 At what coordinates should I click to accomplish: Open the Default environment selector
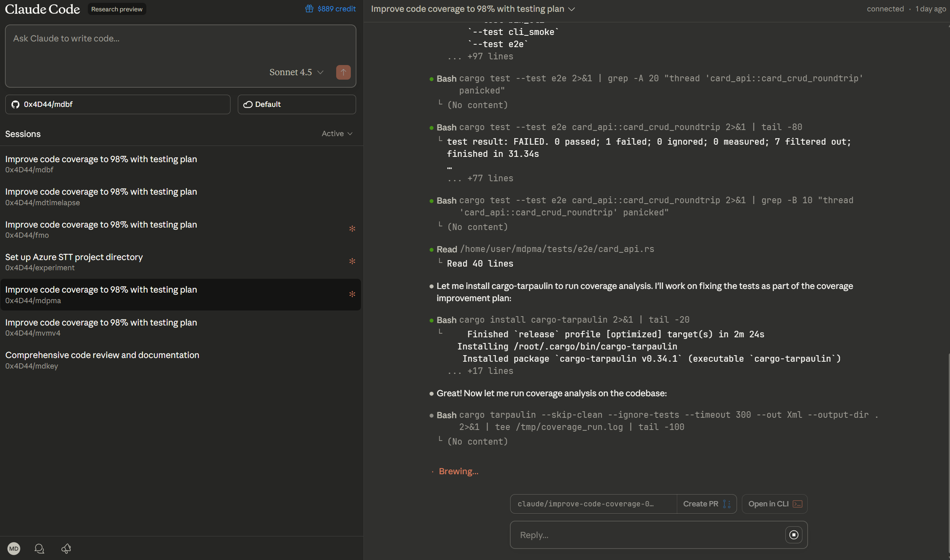pyautogui.click(x=297, y=104)
